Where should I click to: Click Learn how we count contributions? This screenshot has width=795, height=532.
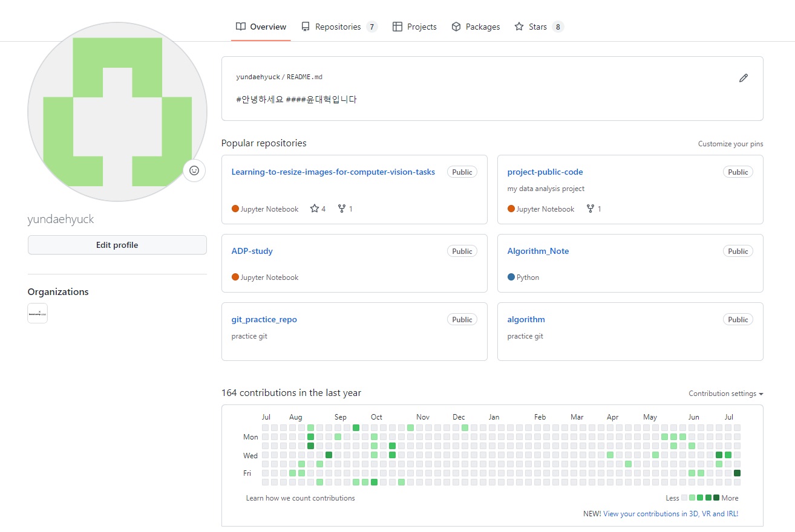301,498
